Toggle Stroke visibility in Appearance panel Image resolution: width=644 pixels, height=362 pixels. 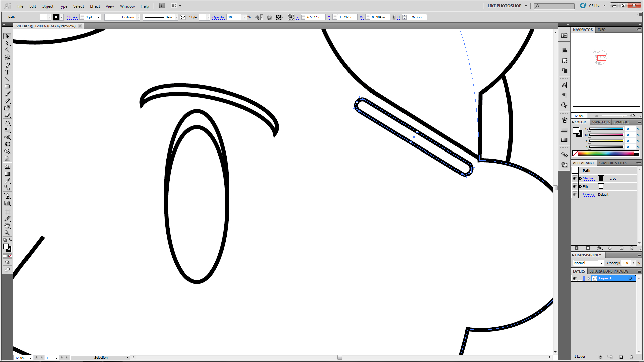tap(574, 178)
